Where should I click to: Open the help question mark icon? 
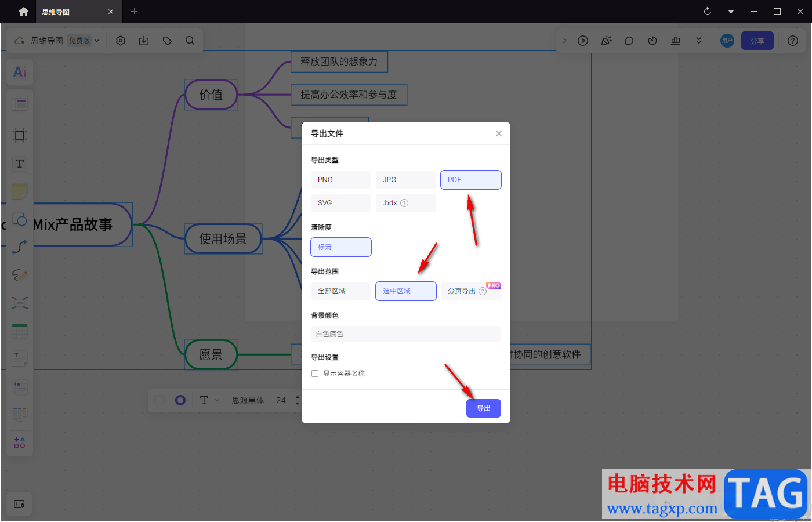point(793,41)
